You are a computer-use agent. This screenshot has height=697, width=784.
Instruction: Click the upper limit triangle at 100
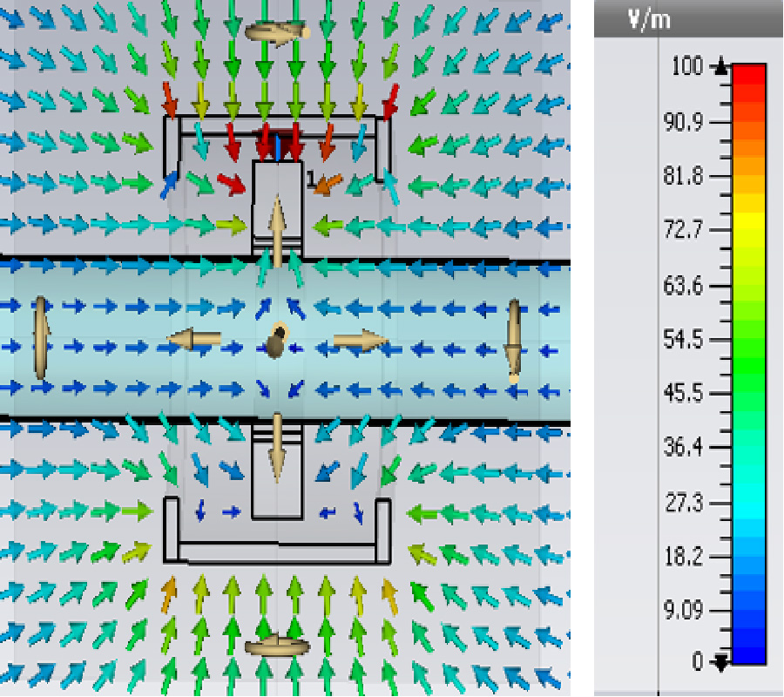(x=721, y=66)
